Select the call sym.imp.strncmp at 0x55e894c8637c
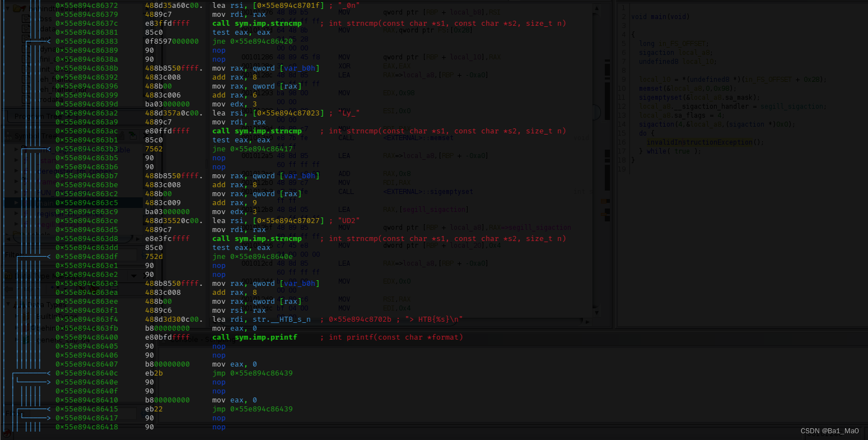The height and width of the screenshot is (440, 868). click(x=256, y=24)
